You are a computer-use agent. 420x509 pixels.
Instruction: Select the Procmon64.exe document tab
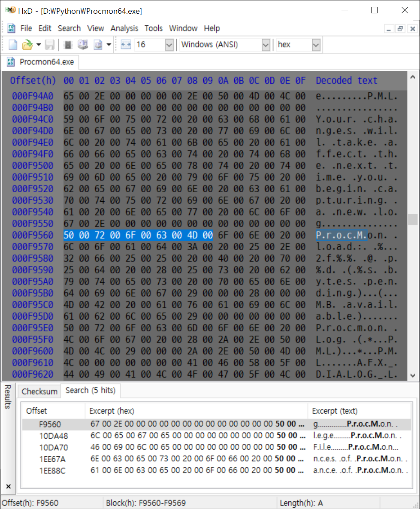click(41, 62)
